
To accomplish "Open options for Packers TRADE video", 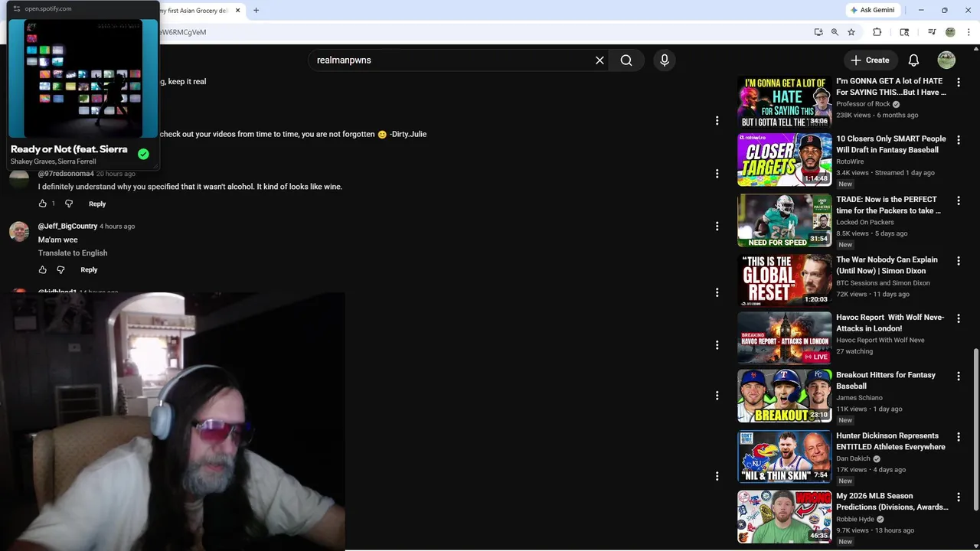I will click(x=959, y=200).
